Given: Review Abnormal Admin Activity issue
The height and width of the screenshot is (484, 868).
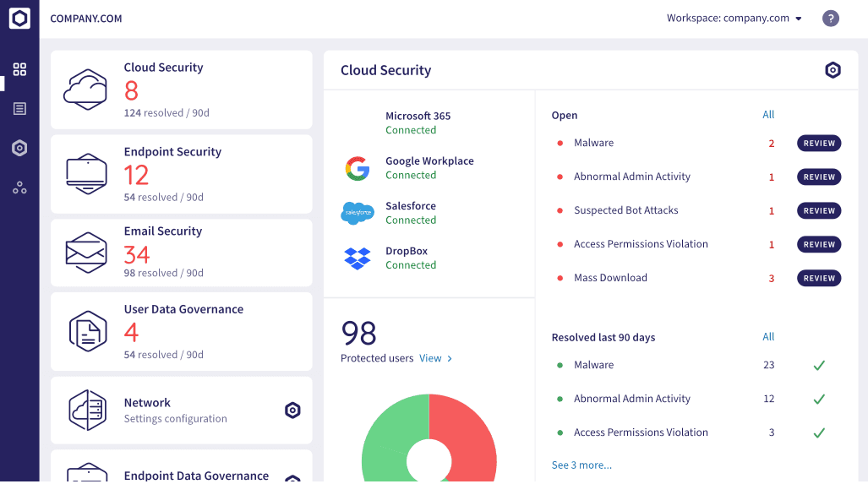Looking at the screenshot, I should (x=819, y=177).
